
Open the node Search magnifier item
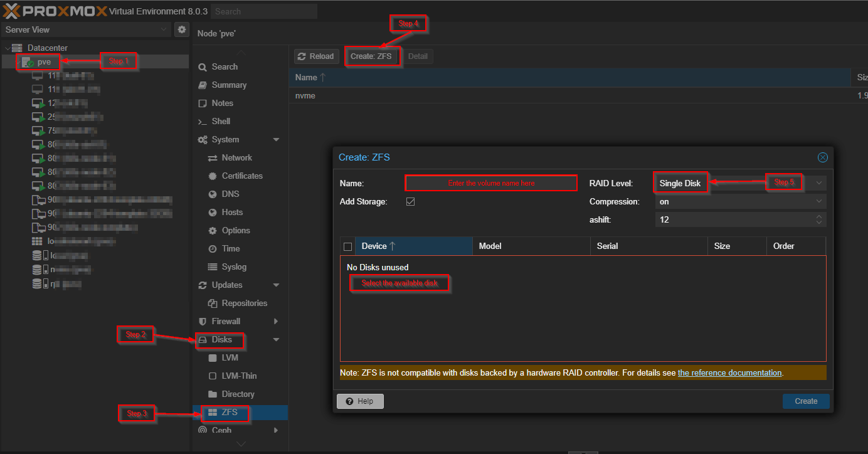coord(218,66)
